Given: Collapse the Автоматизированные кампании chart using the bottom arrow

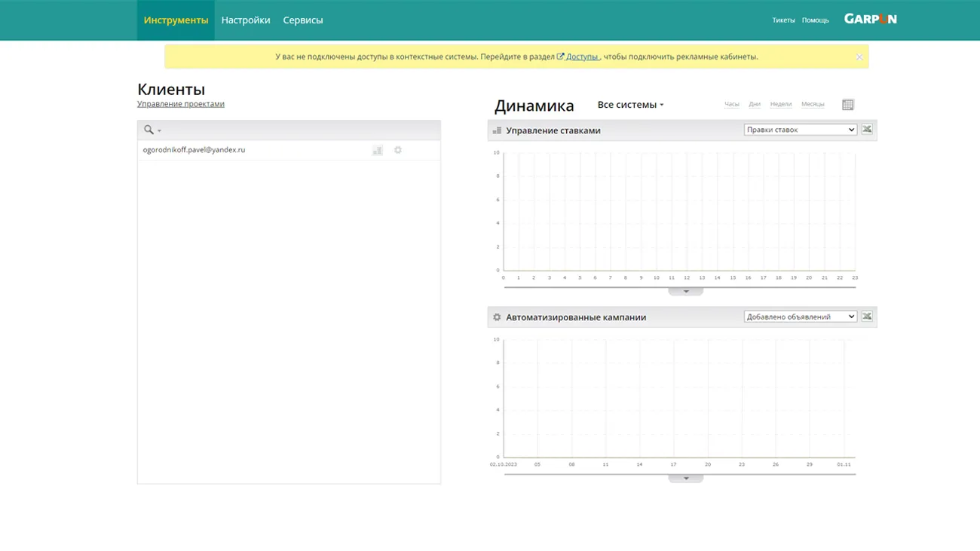Looking at the screenshot, I should click(685, 478).
